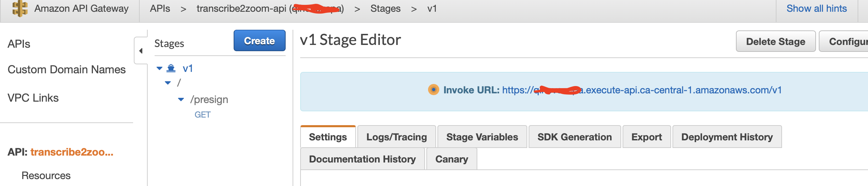Click the transcribe2zoo... API name
868x186 pixels.
click(72, 152)
